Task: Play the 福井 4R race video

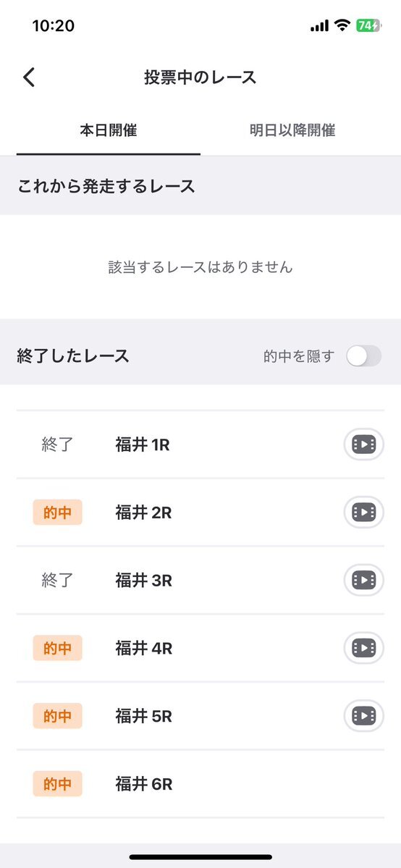Action: [x=364, y=648]
